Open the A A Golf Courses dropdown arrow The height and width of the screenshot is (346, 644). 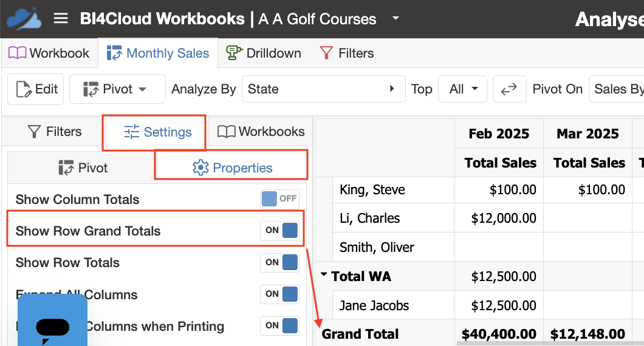coord(396,18)
